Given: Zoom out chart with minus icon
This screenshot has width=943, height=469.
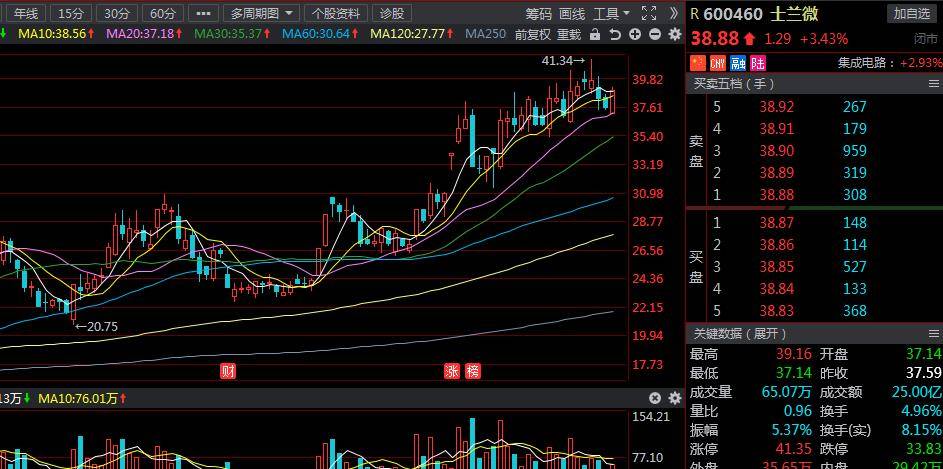Looking at the screenshot, I should pos(655,34).
